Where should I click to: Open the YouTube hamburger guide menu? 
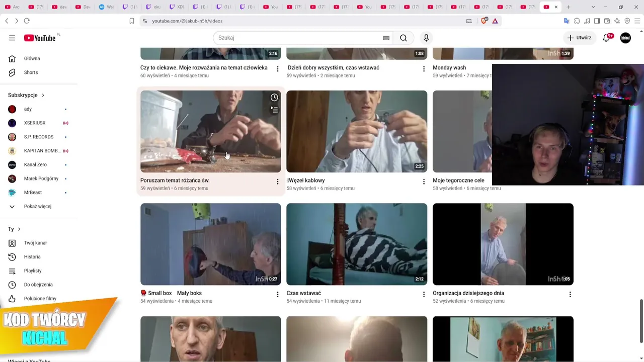pyautogui.click(x=12, y=38)
